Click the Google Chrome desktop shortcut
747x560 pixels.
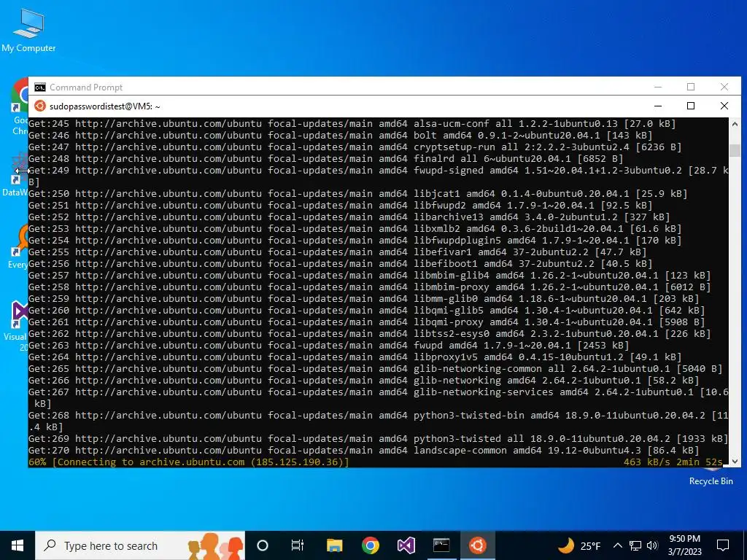coord(20,107)
